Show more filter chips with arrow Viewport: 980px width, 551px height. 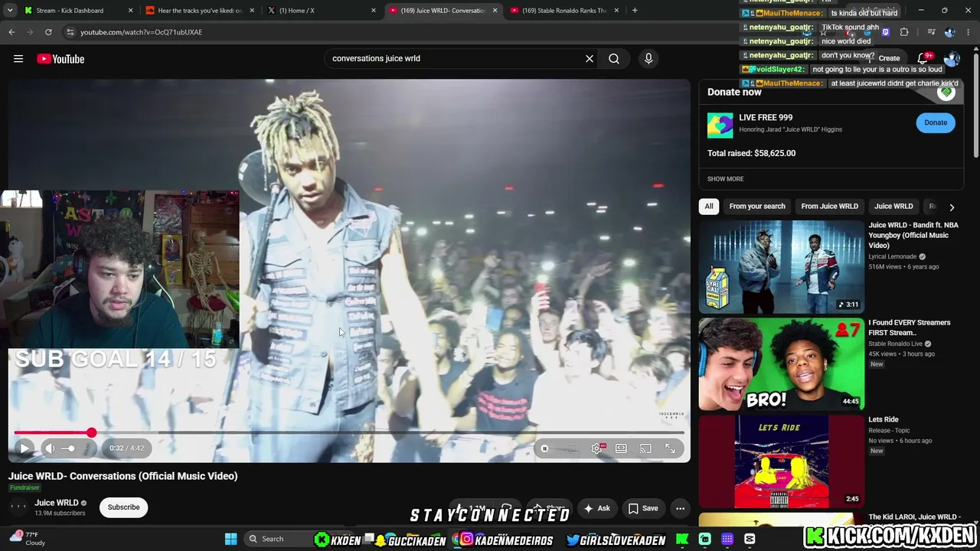click(952, 207)
